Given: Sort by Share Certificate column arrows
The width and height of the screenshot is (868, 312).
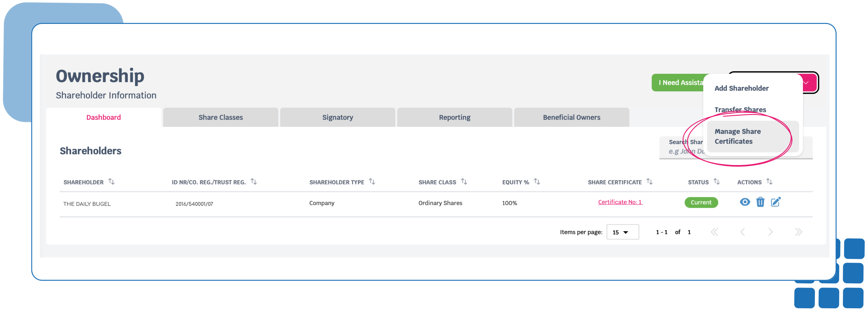Looking at the screenshot, I should pos(649,182).
